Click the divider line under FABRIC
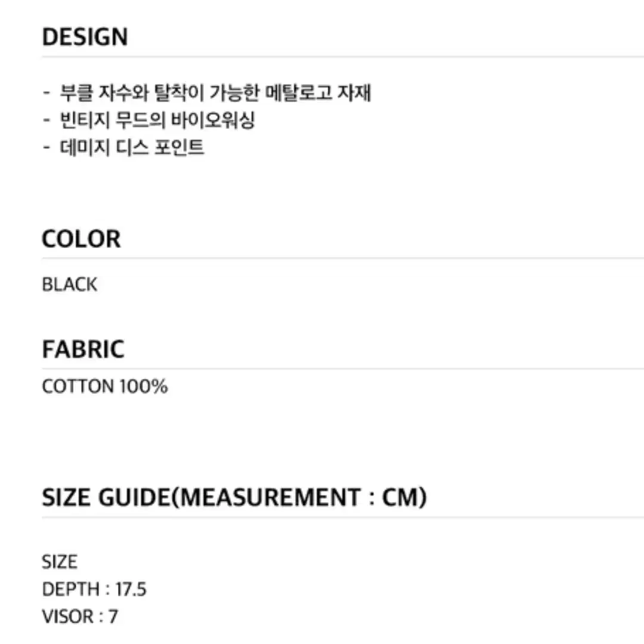 [x=343, y=369]
